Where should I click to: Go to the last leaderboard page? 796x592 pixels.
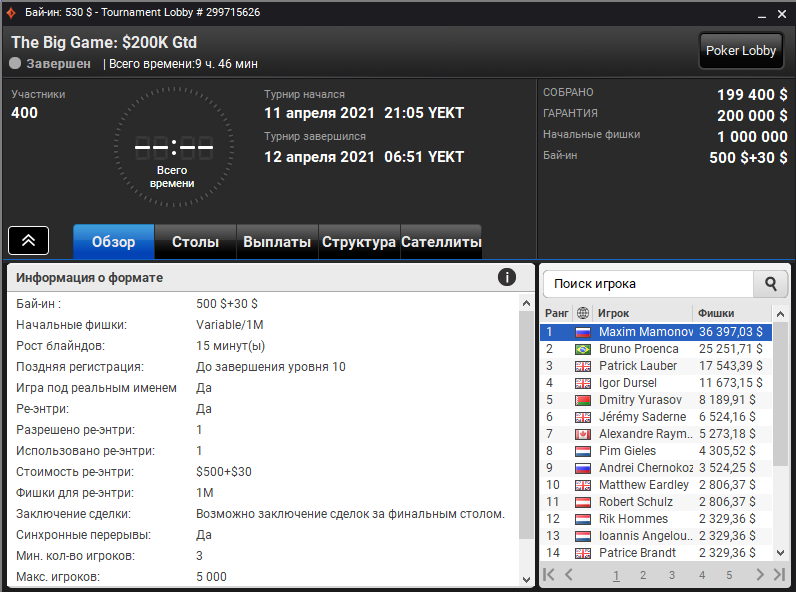coord(779,574)
